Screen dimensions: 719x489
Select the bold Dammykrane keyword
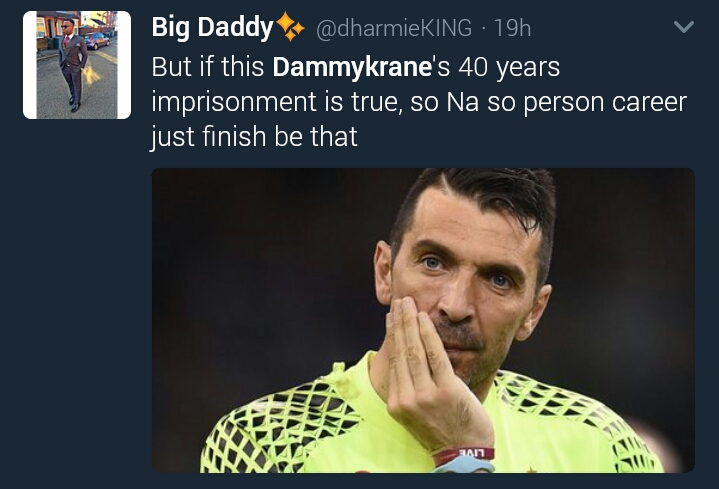[x=343, y=68]
